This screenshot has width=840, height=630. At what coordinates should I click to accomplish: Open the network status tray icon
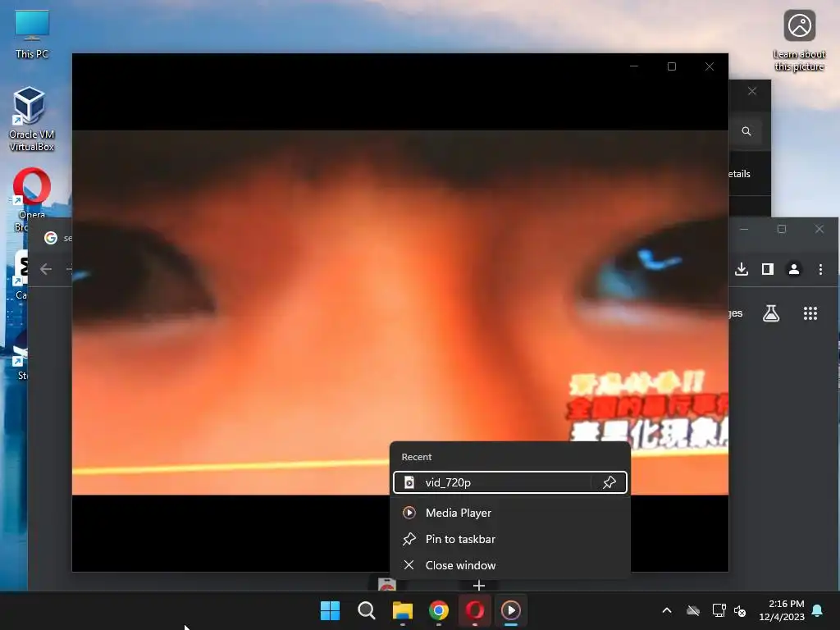(719, 610)
